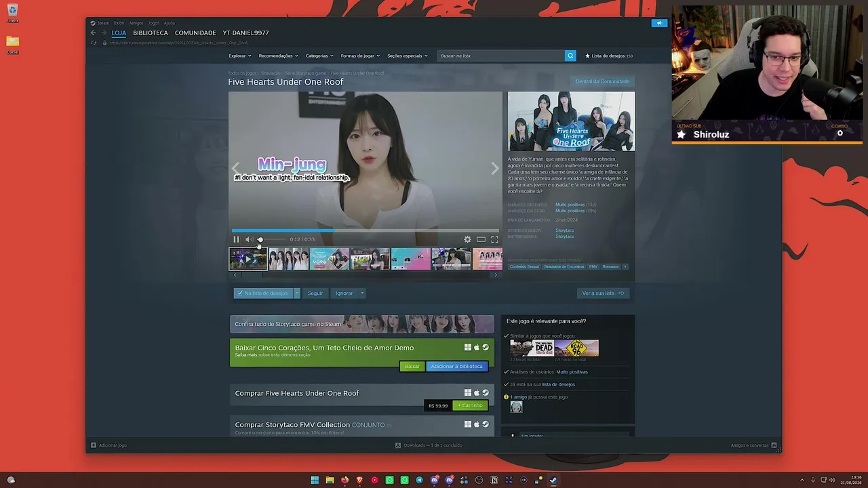This screenshot has height=488, width=868.
Task: Toggle the wishlist checkbox button
Action: click(x=263, y=293)
